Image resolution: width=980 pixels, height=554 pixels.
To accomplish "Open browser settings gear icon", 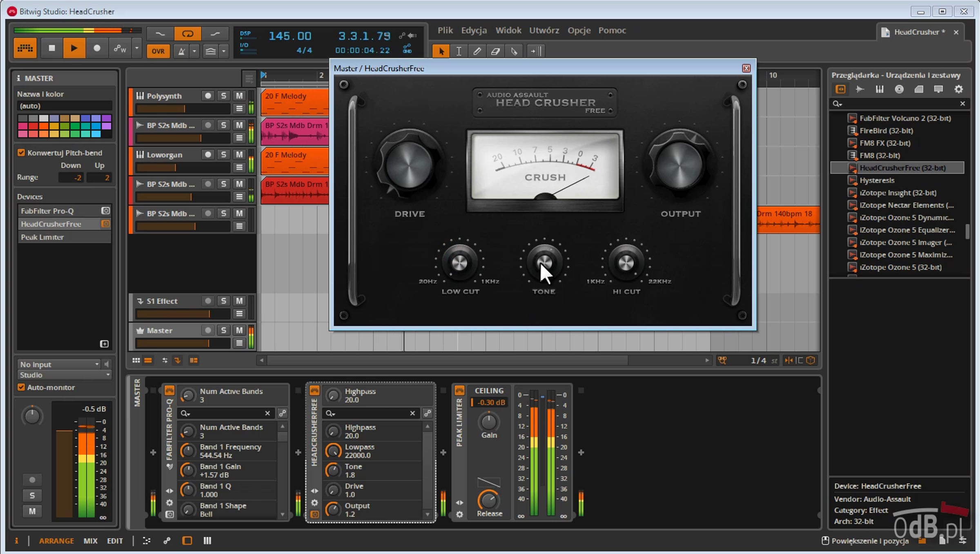I will (x=958, y=89).
